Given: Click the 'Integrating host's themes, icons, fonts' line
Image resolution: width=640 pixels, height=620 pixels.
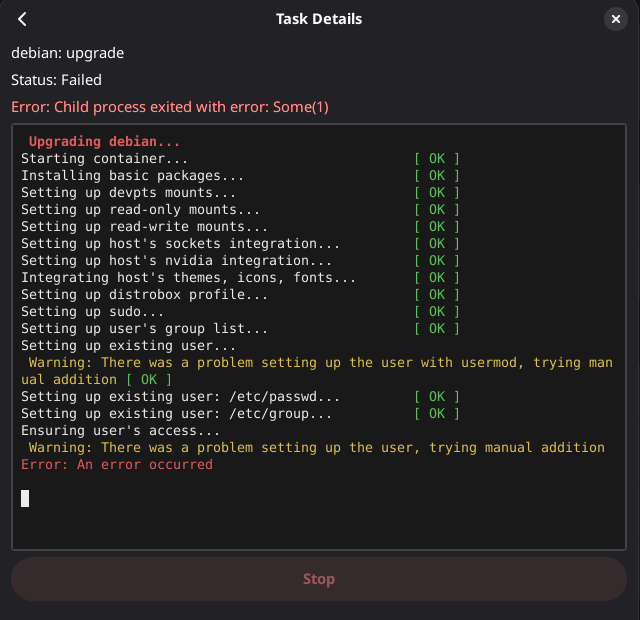Looking at the screenshot, I should coord(188,278).
